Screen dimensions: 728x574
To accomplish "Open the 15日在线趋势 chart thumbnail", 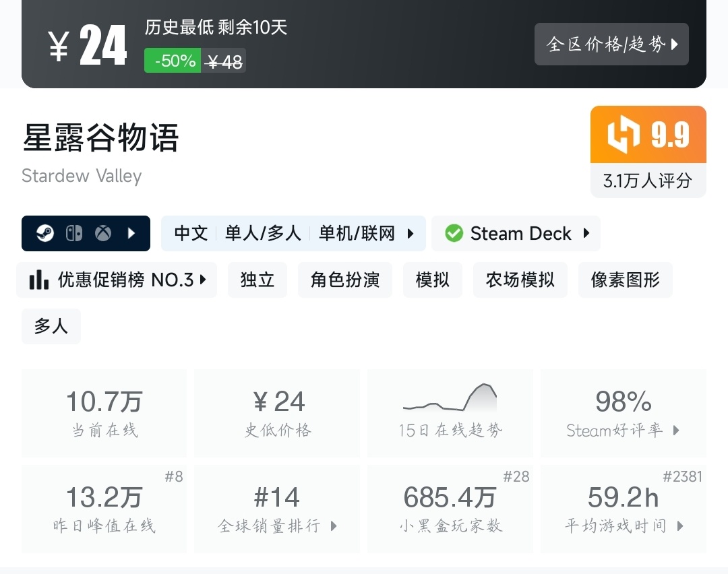I will 450,397.
